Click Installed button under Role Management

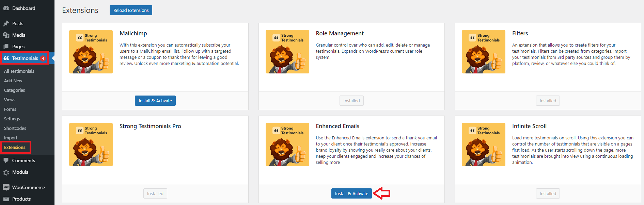pyautogui.click(x=351, y=101)
